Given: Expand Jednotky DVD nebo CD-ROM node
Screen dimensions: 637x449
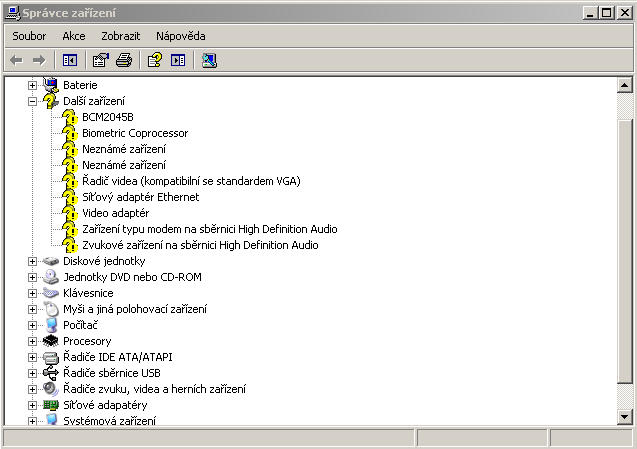Looking at the screenshot, I should tap(32, 277).
